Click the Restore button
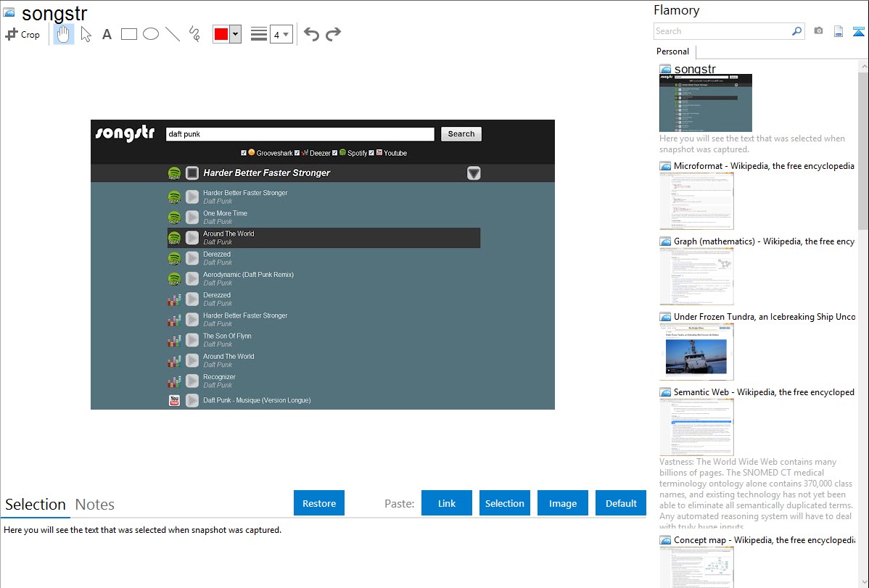 [x=319, y=503]
